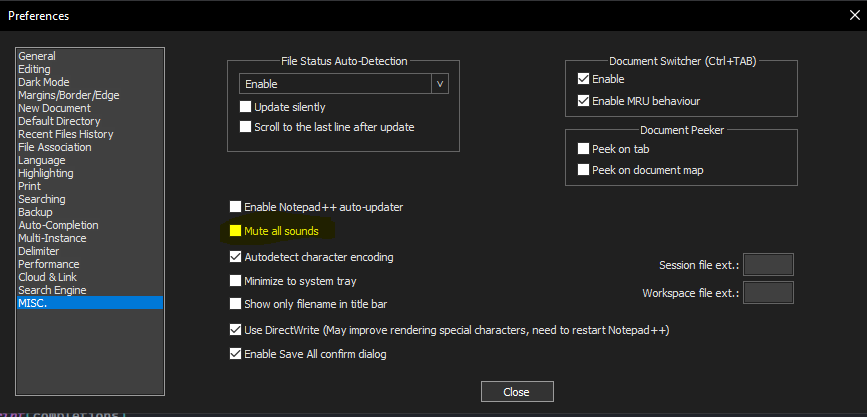Image resolution: width=867 pixels, height=417 pixels.
Task: Open File Status Auto-Detection dropdown arrow
Action: (x=440, y=84)
